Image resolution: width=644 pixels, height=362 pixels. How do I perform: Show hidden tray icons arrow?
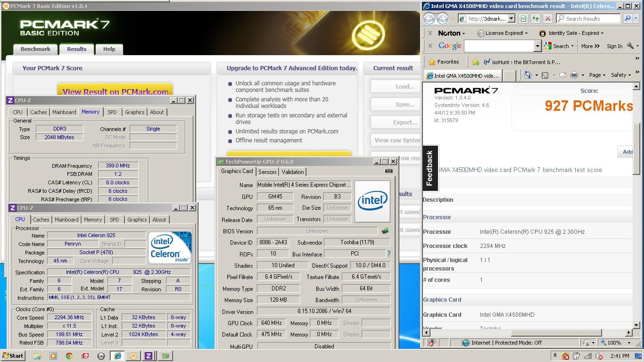click(555, 355)
